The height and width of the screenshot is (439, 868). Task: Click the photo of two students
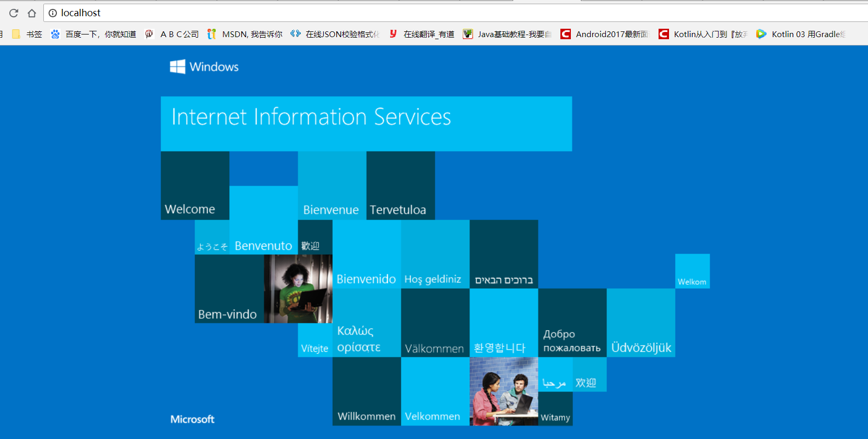click(503, 391)
